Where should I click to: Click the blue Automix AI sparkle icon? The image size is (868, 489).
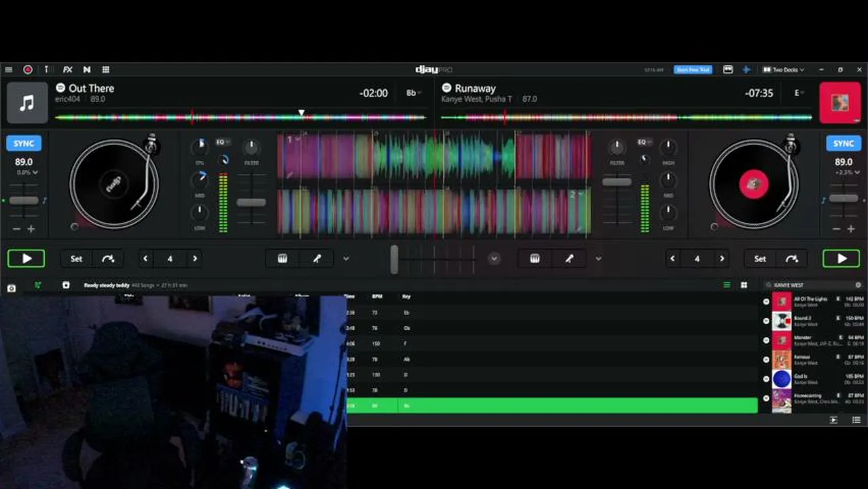pos(746,69)
